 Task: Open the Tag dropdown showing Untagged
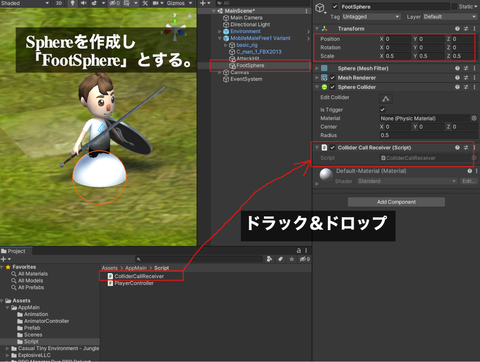[371, 17]
